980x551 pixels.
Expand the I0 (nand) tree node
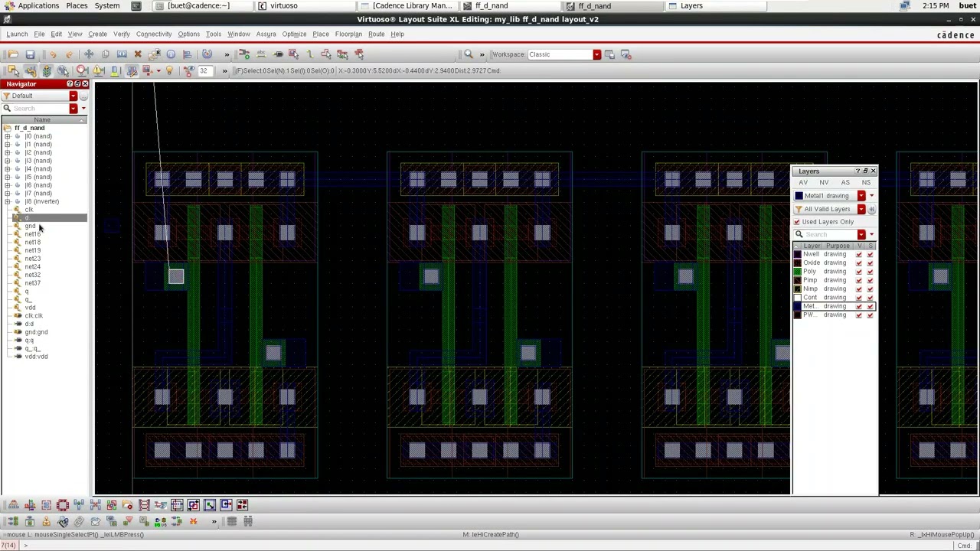click(x=8, y=136)
